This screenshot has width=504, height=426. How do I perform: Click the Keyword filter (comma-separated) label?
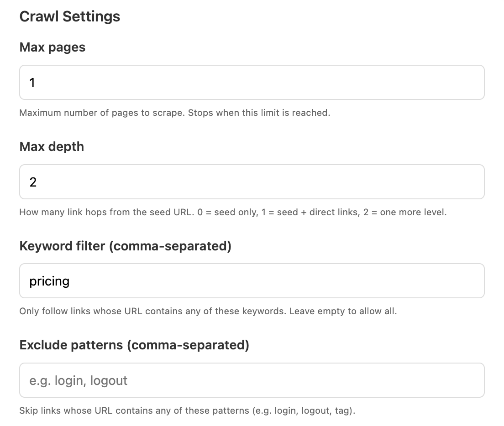[126, 246]
